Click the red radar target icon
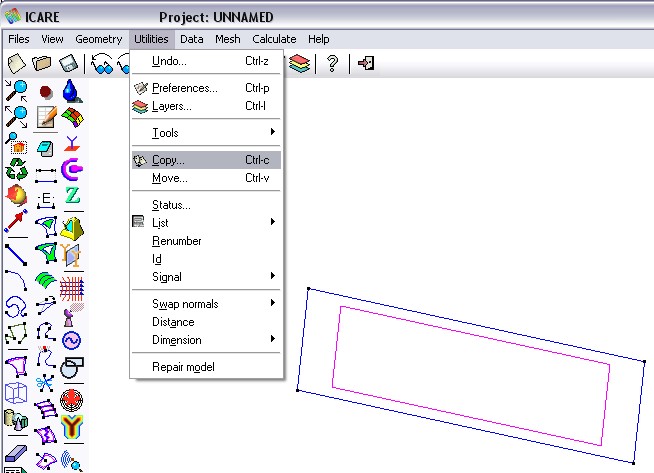654x473 pixels. (72, 400)
